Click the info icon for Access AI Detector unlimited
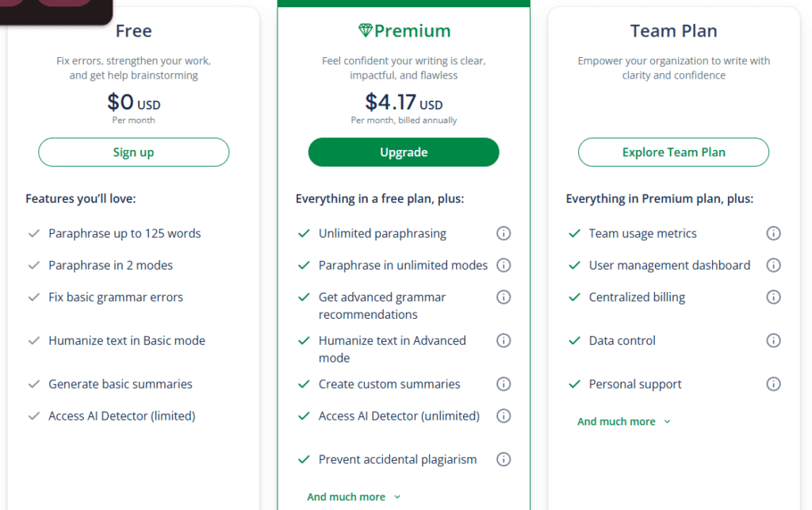This screenshot has width=812, height=510. [x=504, y=416]
